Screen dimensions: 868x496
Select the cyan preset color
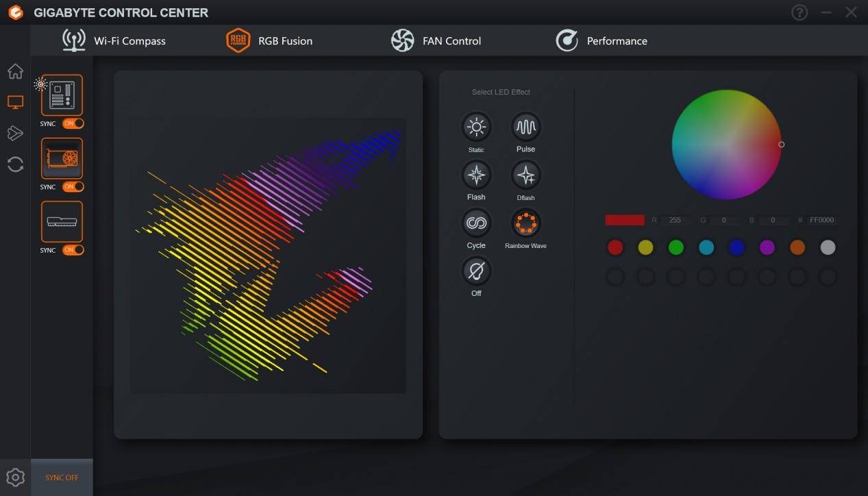706,247
